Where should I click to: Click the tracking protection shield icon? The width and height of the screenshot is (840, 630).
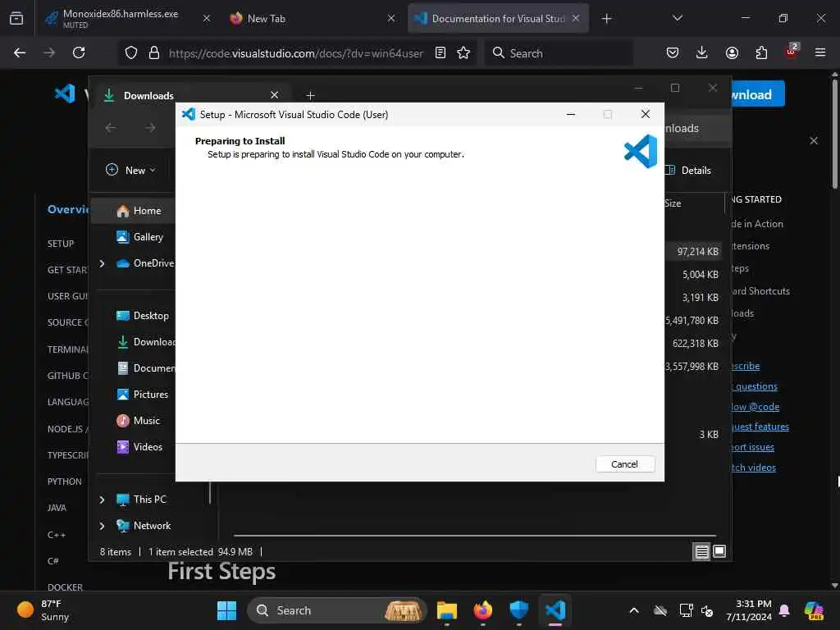pos(131,53)
